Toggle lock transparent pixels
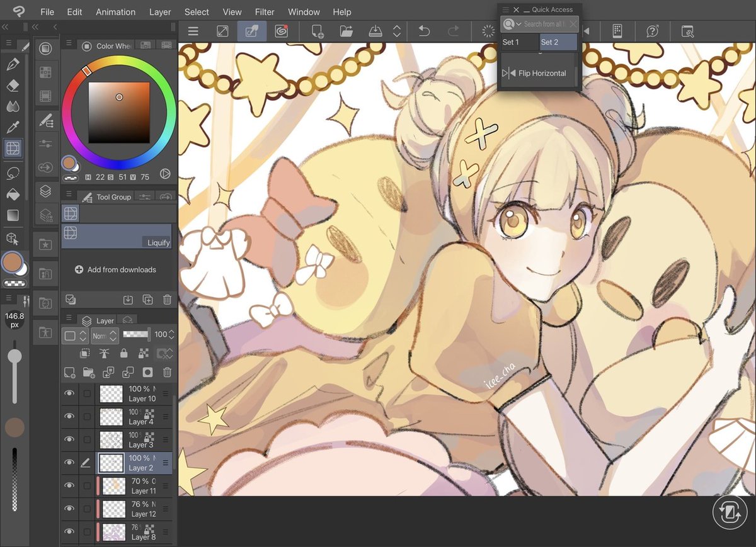 143,354
